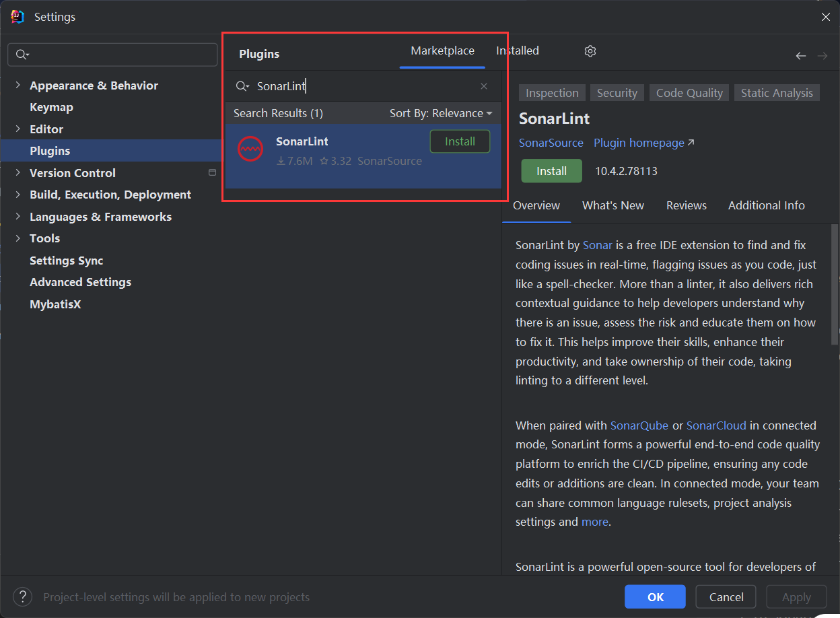Viewport: 840px width, 618px height.
Task: Click the green Install button in details
Action: (551, 171)
